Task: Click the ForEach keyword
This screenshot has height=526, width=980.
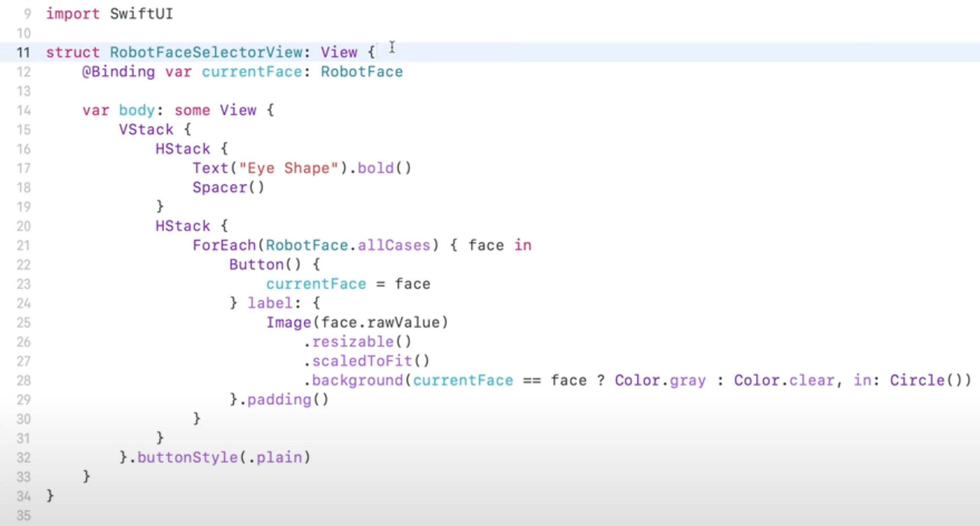Action: point(224,246)
